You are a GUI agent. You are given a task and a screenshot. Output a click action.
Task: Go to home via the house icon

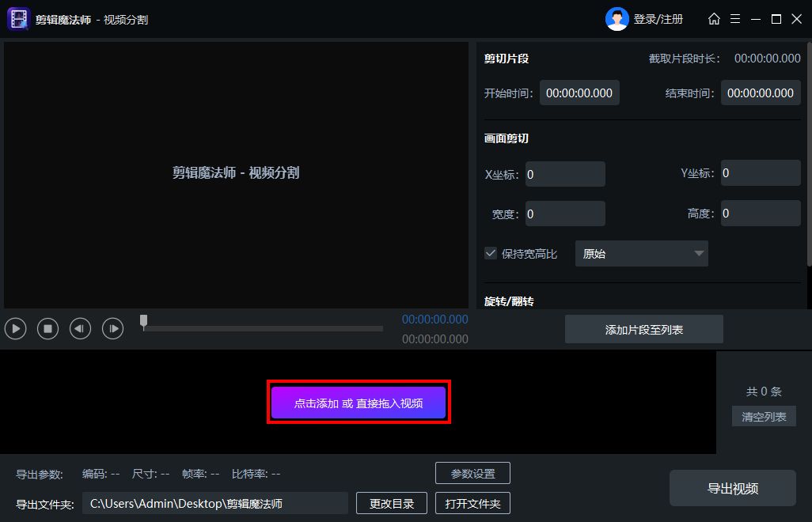point(714,19)
